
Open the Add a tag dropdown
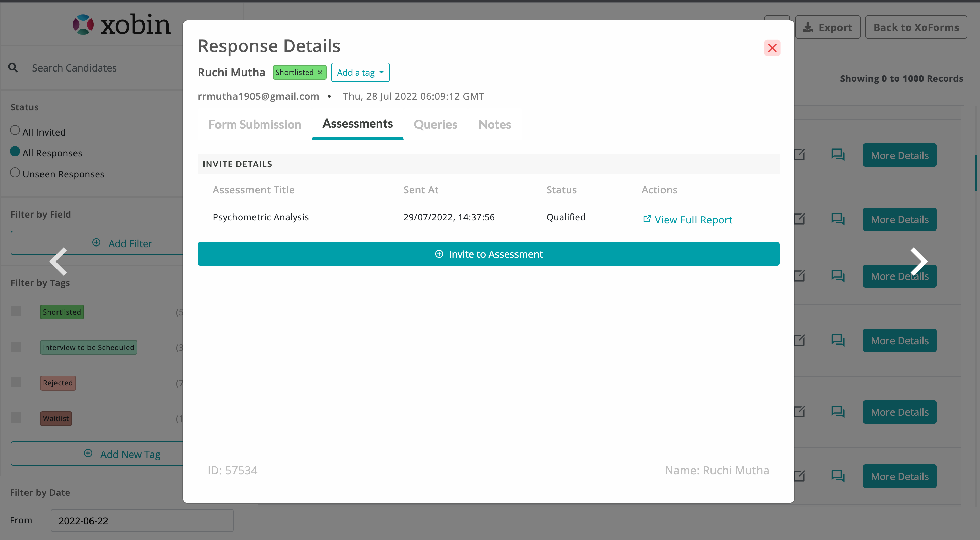360,72
